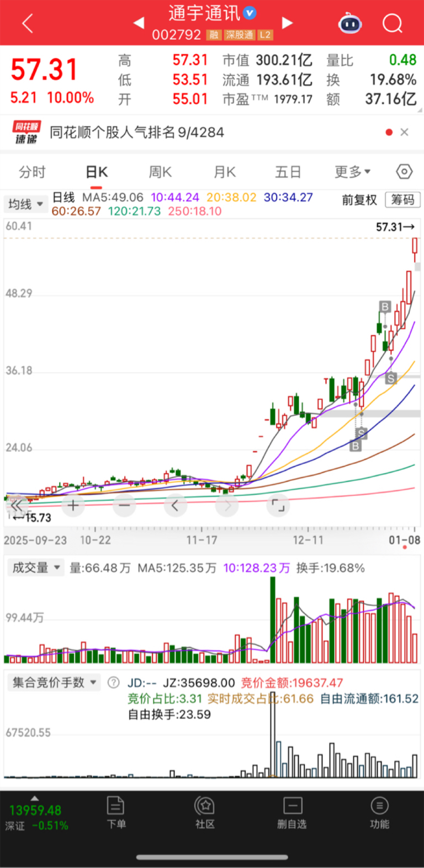This screenshot has height=868, width=424.
Task: Zoom out the K-line chart
Action: pyautogui.click(x=124, y=505)
